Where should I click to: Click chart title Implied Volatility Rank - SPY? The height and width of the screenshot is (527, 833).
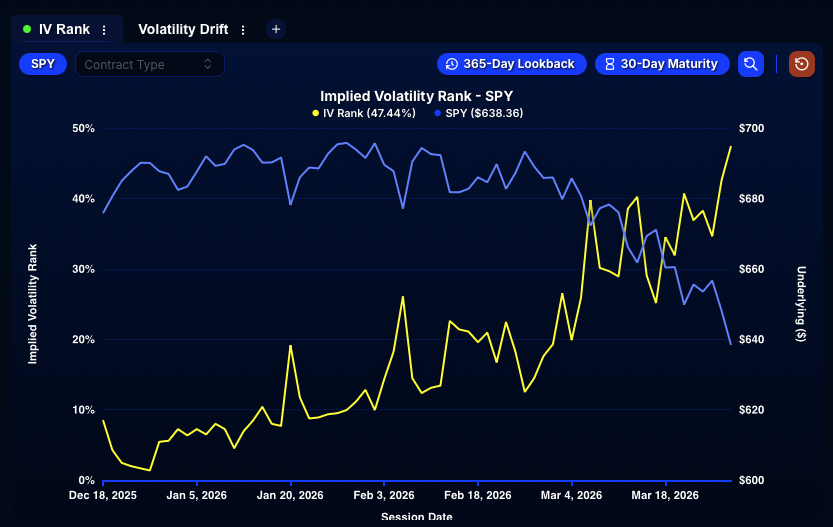[x=416, y=96]
